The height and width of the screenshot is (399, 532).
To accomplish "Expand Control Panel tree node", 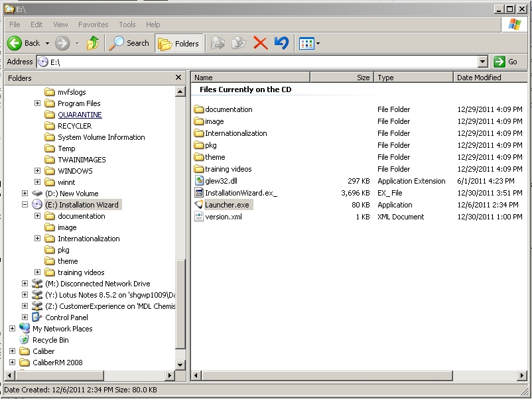I will click(x=25, y=317).
